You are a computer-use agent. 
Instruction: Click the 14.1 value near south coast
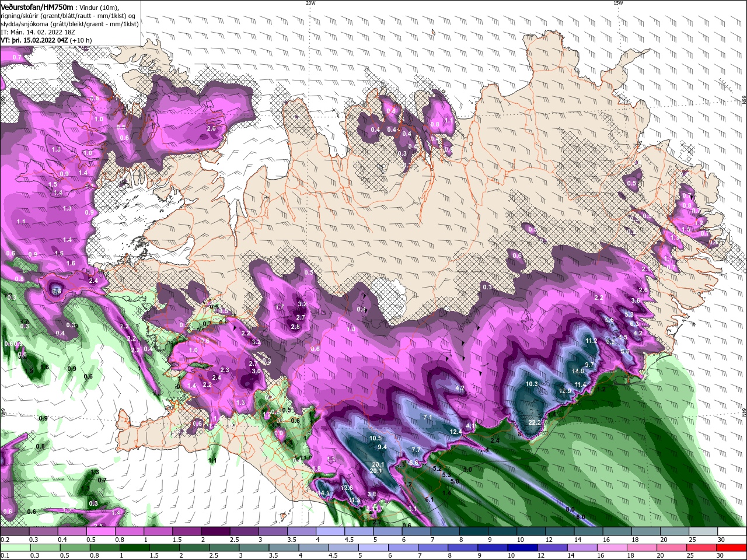click(324, 494)
